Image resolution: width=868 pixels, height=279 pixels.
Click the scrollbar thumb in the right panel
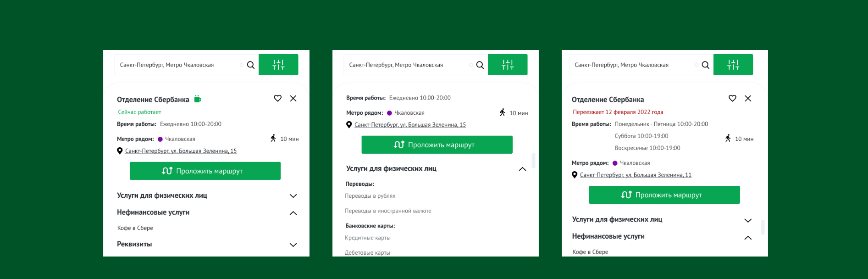763,227
